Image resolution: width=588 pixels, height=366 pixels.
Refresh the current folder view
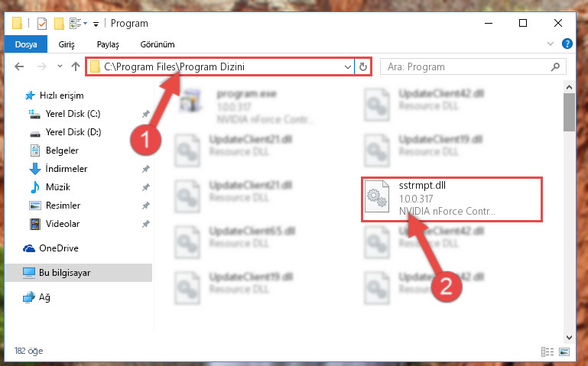(x=362, y=66)
